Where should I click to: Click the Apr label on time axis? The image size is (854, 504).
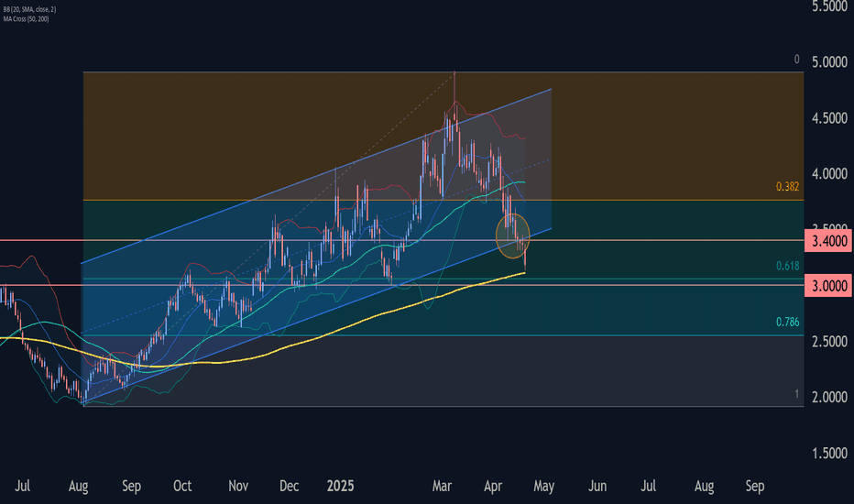493,486
